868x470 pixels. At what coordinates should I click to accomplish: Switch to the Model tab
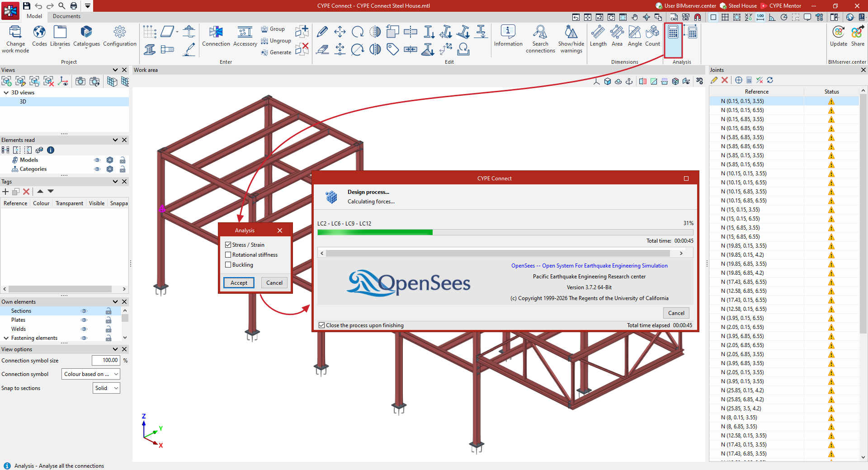34,16
